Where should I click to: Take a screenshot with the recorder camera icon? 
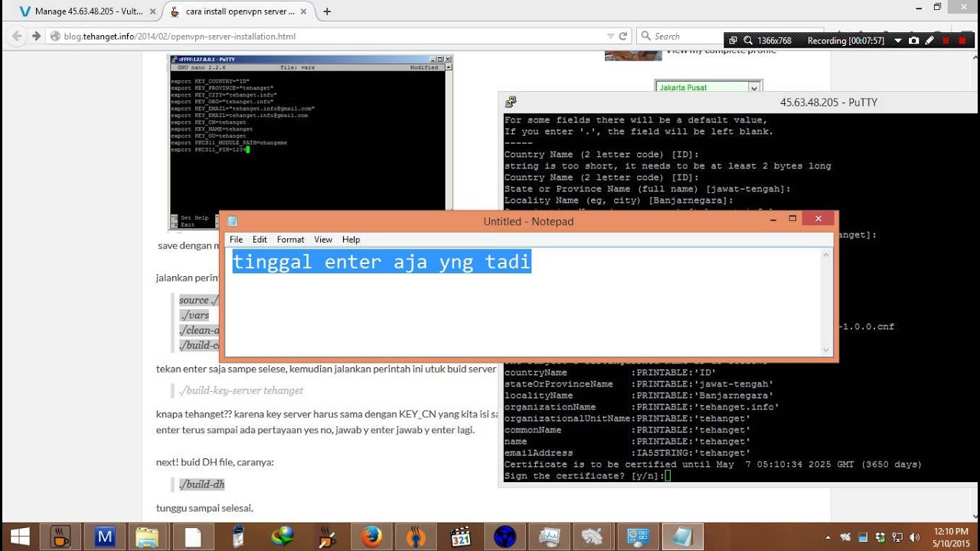913,41
